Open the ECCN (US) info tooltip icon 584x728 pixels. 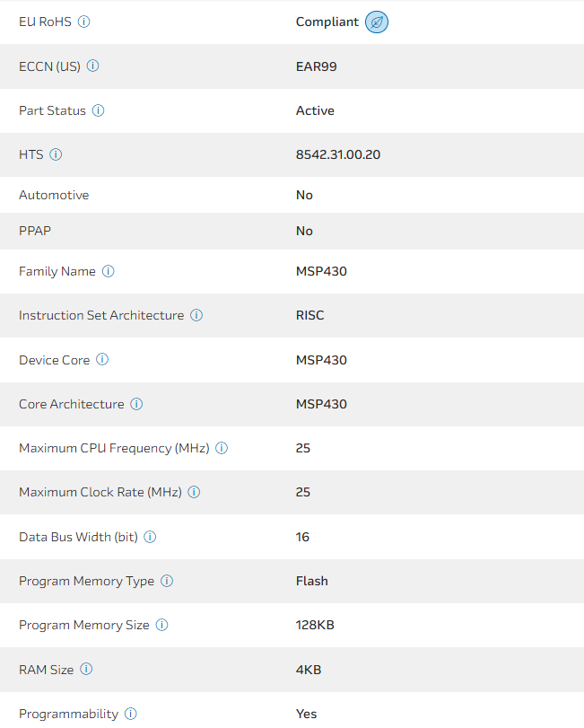tap(93, 66)
